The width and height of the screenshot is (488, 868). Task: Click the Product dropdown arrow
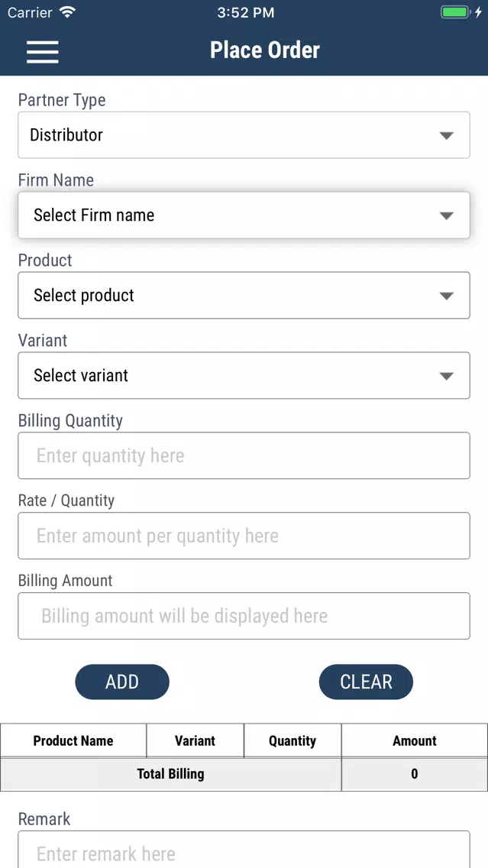pos(447,296)
